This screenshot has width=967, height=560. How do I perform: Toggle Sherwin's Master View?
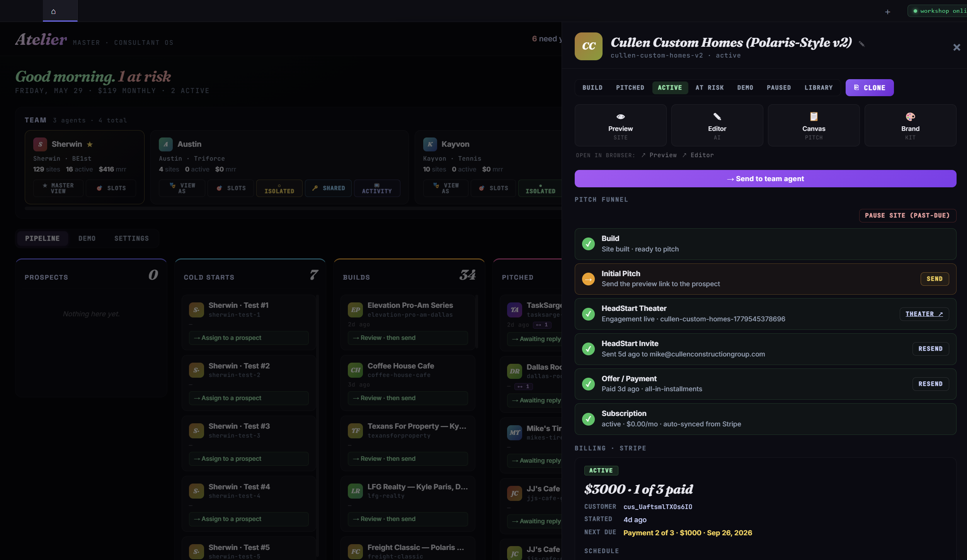click(58, 188)
